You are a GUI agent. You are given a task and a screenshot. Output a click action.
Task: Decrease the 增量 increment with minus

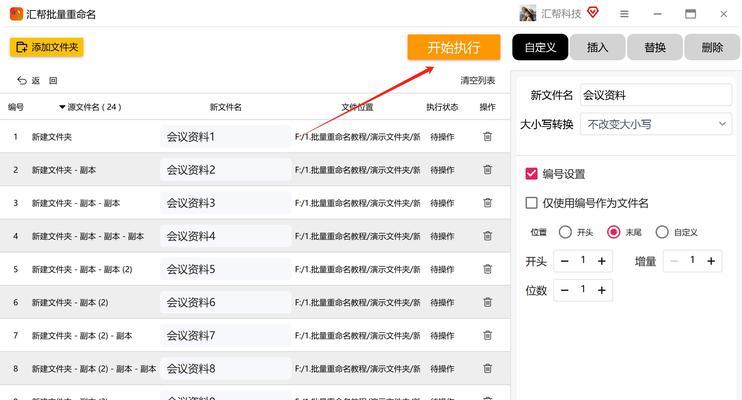[674, 261]
